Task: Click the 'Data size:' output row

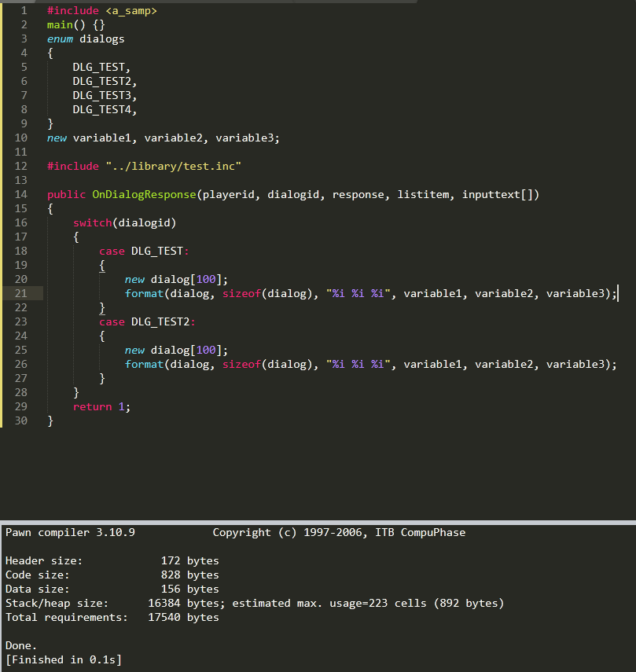Action: click(112, 589)
